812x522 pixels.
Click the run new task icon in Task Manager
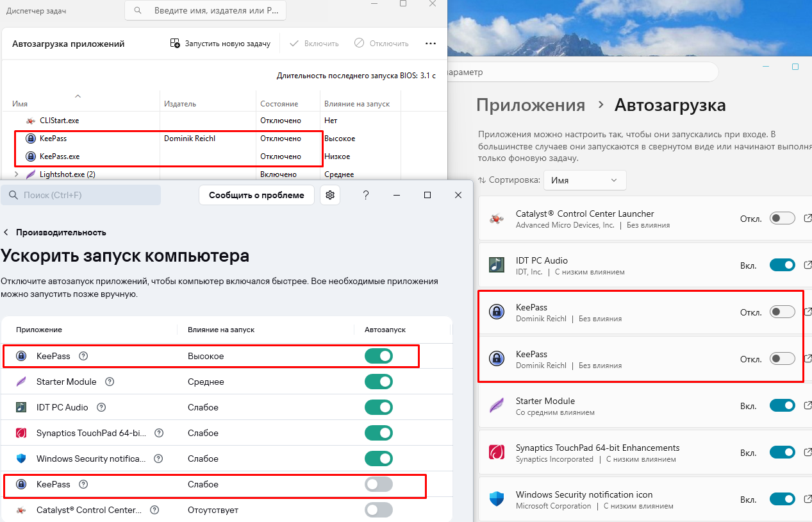(x=175, y=44)
